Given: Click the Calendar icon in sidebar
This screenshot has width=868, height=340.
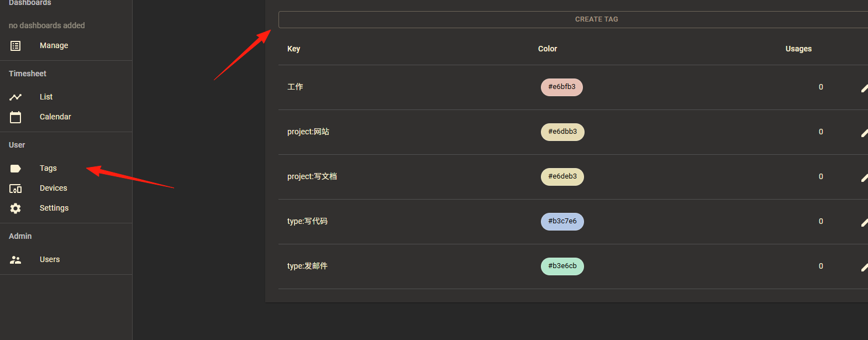Looking at the screenshot, I should pyautogui.click(x=15, y=117).
